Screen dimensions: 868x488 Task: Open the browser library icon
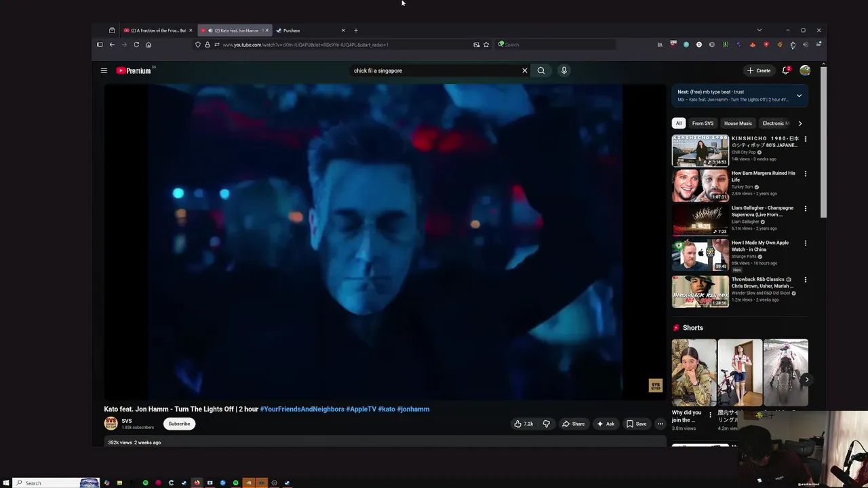(660, 45)
